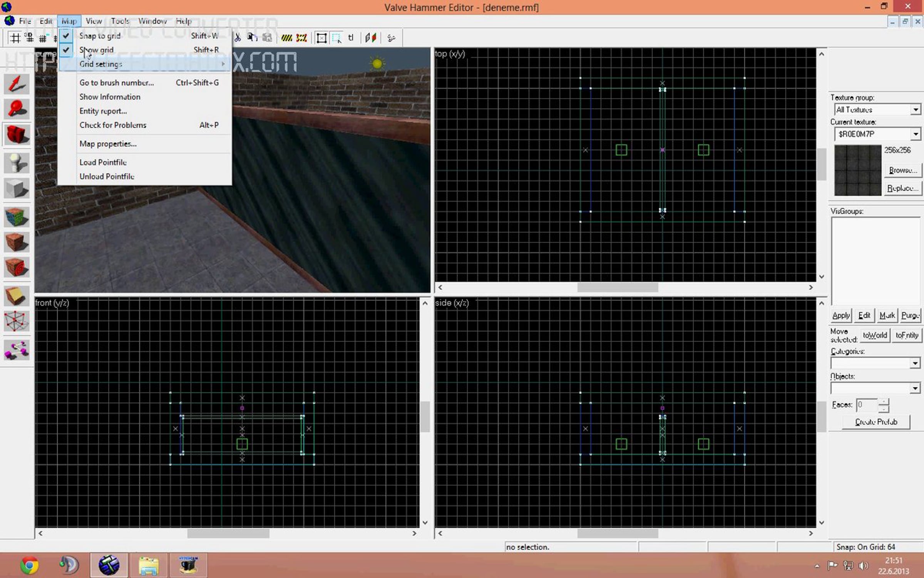924x578 pixels.
Task: Select the Entity tool with lightbulb
Action: pos(17,162)
